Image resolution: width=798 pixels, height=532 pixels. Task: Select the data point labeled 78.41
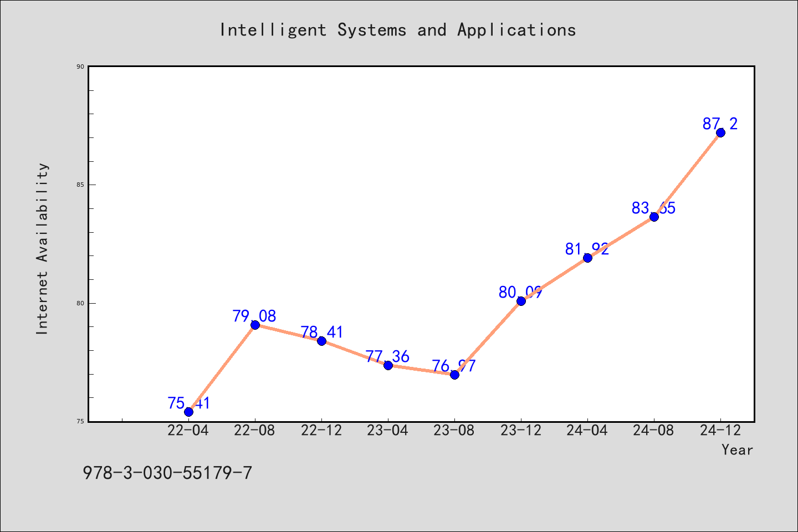pyautogui.click(x=321, y=341)
